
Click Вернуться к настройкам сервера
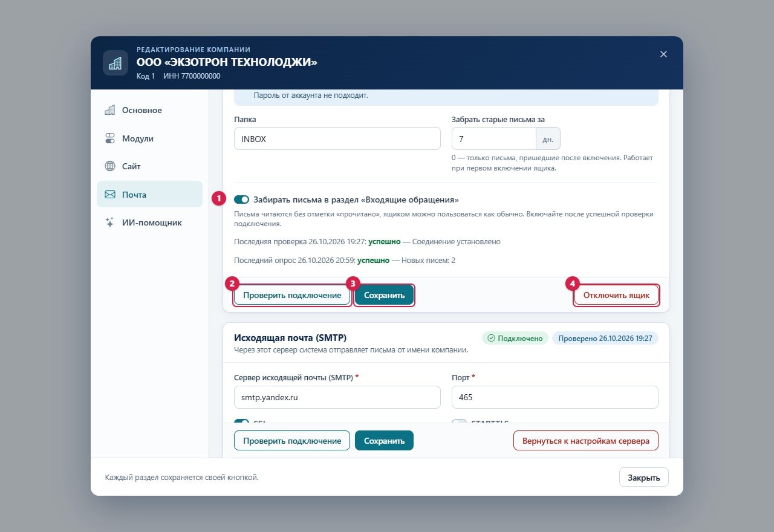(586, 441)
